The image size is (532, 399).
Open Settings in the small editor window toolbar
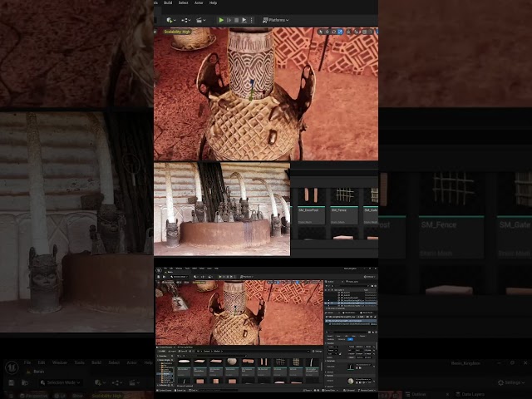pos(369,277)
